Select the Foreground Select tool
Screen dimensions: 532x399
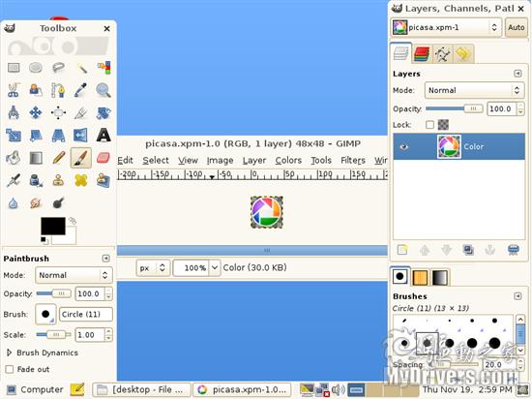[36, 90]
